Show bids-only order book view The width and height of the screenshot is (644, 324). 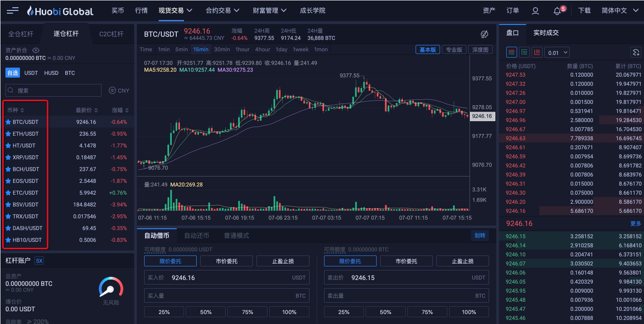point(524,53)
